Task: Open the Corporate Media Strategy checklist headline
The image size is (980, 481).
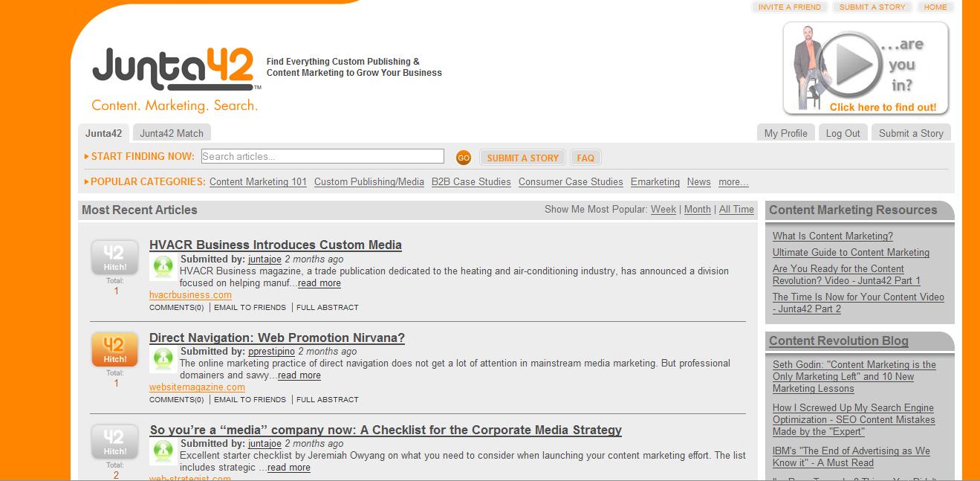Action: pos(386,430)
